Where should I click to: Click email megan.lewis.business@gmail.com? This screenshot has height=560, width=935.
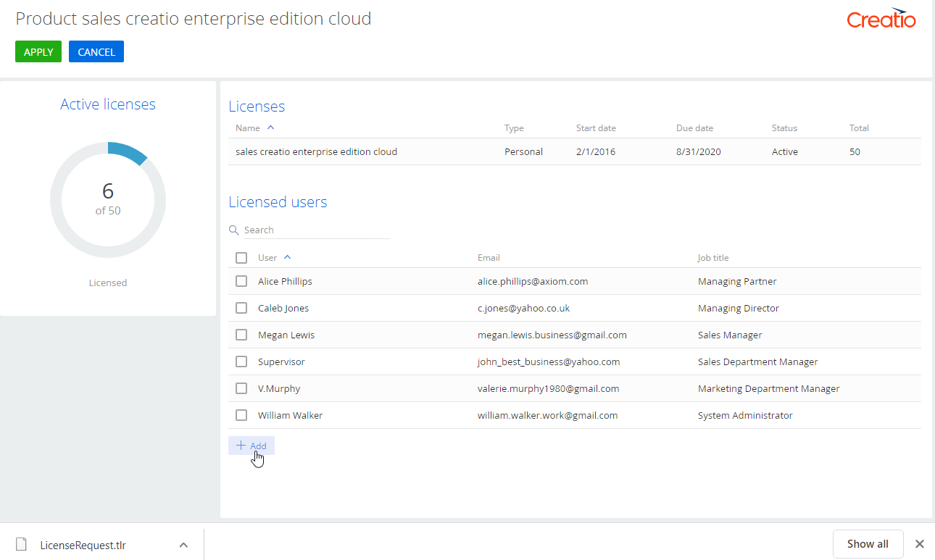click(552, 335)
